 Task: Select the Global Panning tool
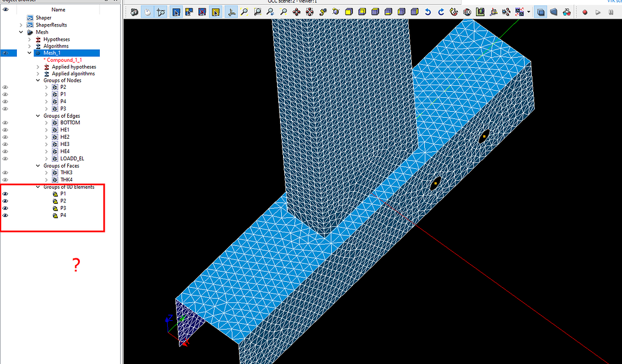tap(310, 12)
